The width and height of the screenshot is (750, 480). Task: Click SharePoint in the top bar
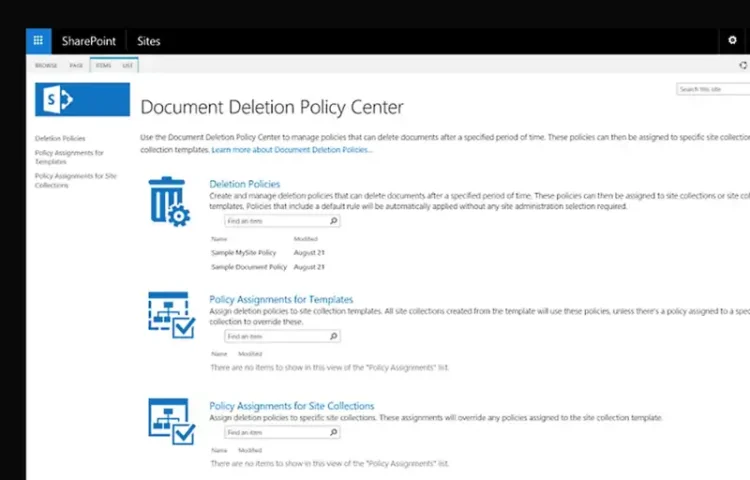click(88, 41)
